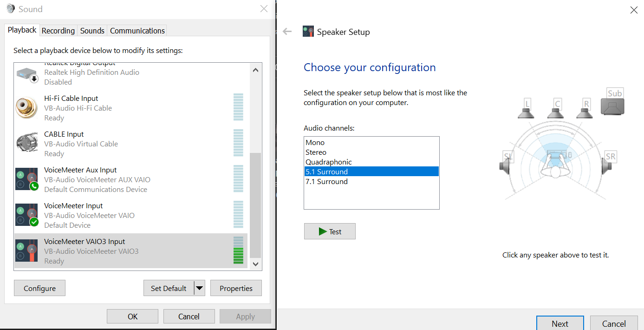Open the Communications tab

pos(137,31)
